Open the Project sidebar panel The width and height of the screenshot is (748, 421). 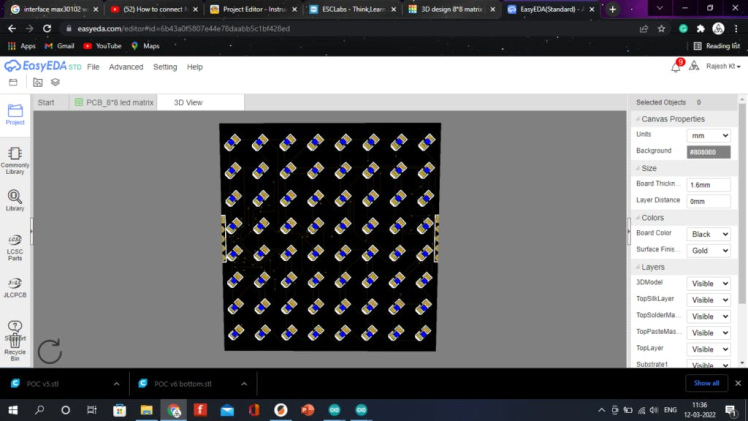pos(15,114)
